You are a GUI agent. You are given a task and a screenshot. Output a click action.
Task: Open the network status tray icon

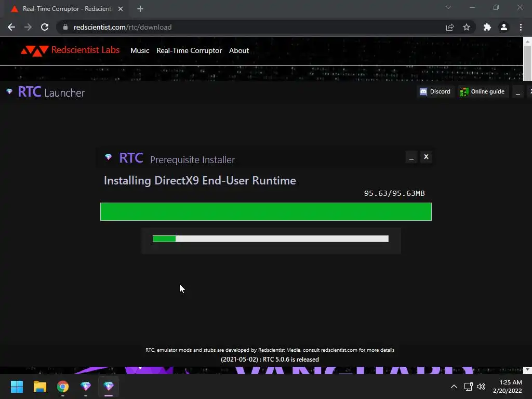click(469, 387)
